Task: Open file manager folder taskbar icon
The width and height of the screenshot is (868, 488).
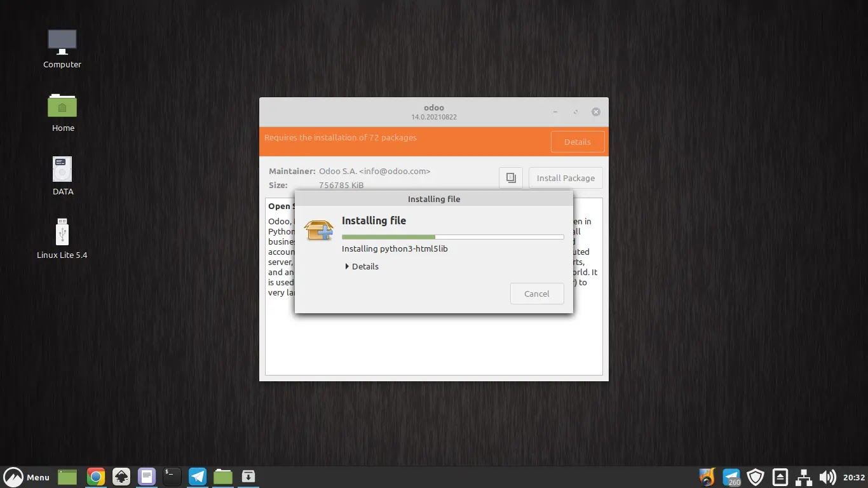Action: coord(223,477)
